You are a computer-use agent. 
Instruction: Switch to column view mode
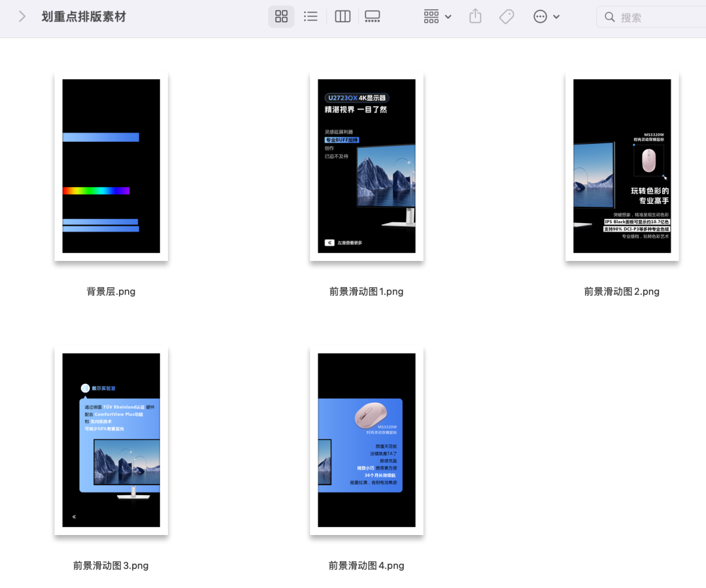click(342, 16)
